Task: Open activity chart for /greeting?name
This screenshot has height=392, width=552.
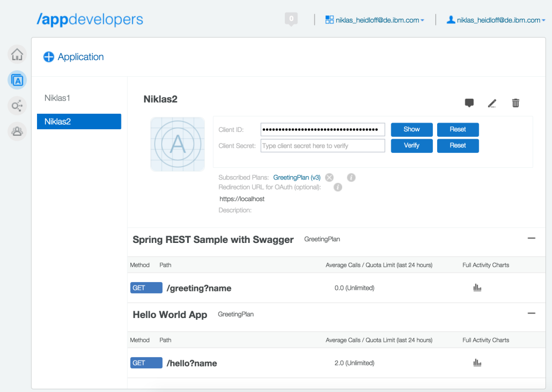Action: point(477,288)
